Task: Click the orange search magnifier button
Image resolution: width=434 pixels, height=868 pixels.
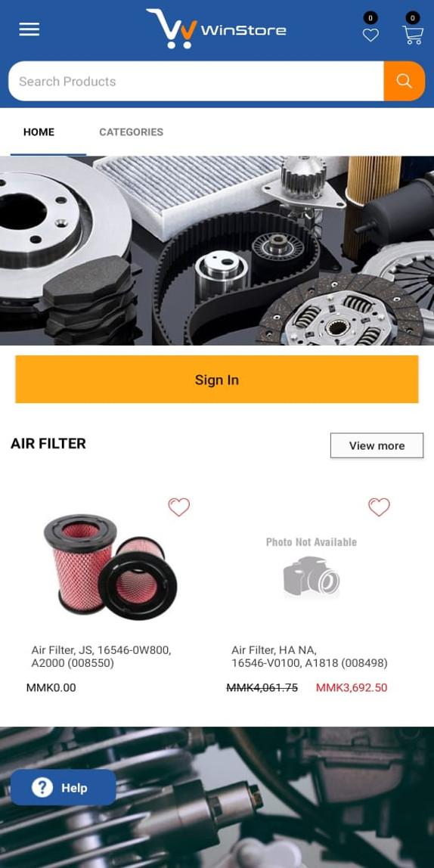Action: (x=404, y=82)
